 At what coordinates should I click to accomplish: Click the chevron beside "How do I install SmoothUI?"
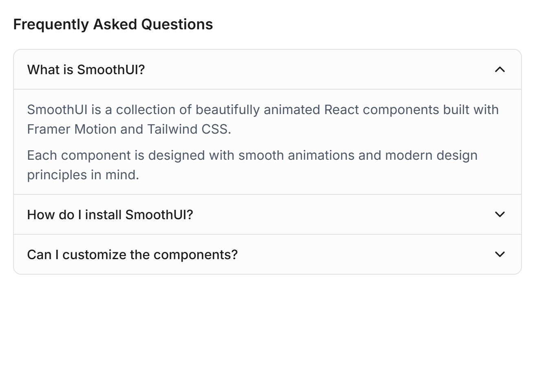click(500, 214)
